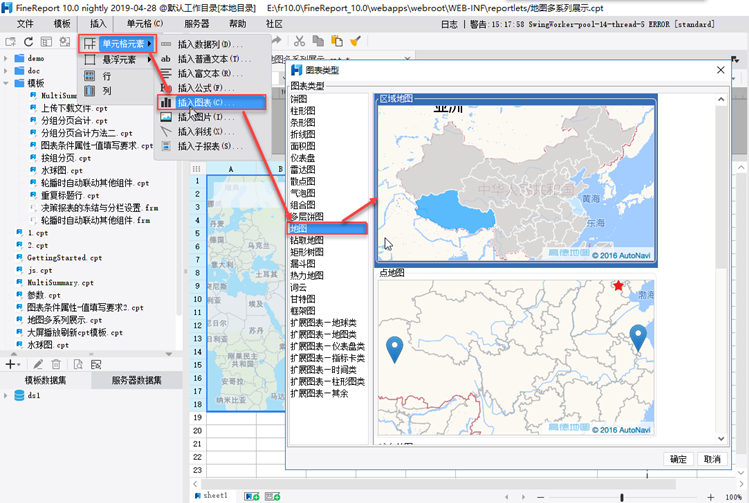Select the format painter brush icon
Screen dimensions: 749x503
click(x=355, y=41)
